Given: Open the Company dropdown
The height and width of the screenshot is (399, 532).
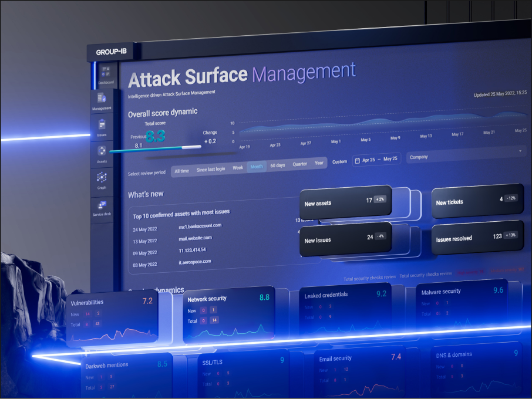Looking at the screenshot, I should click(x=420, y=157).
